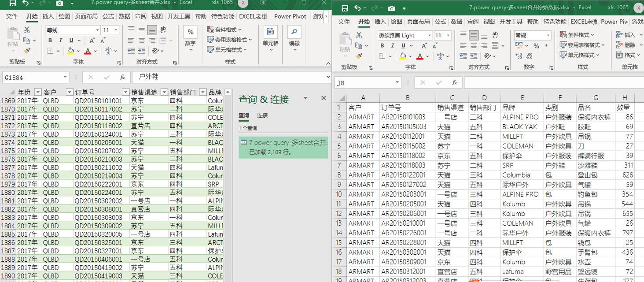The image size is (644, 282).
Task: Click the fill color bucket in right window
Action: click(x=402, y=56)
